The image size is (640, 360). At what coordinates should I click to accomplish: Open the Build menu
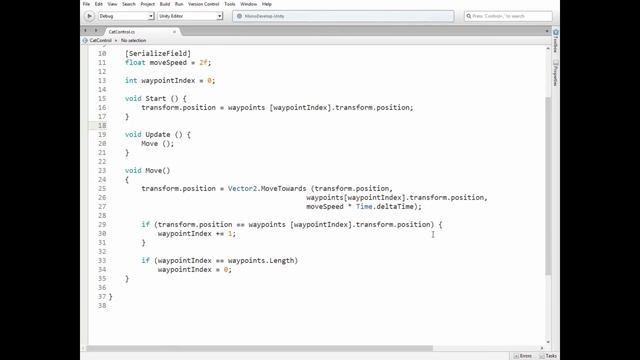tap(165, 4)
